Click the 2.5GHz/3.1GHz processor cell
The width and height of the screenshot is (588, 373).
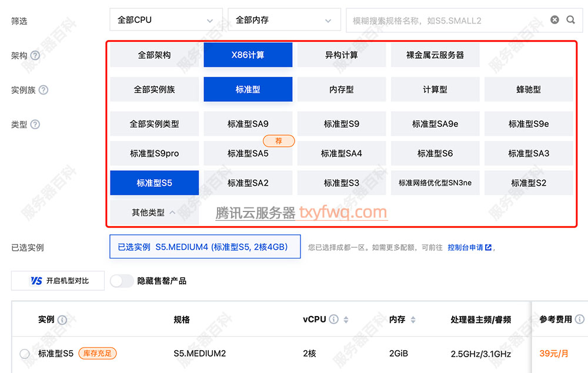click(x=481, y=354)
